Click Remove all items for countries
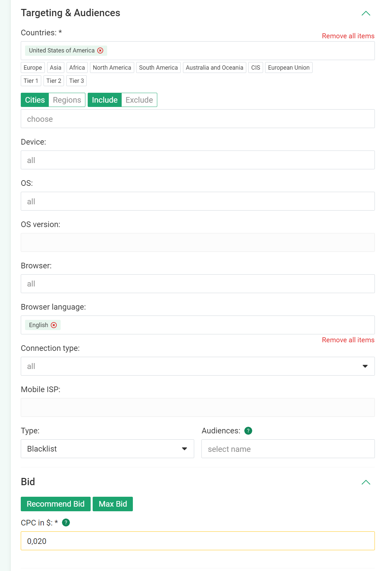Viewport: 392px width, 571px height. [348, 36]
